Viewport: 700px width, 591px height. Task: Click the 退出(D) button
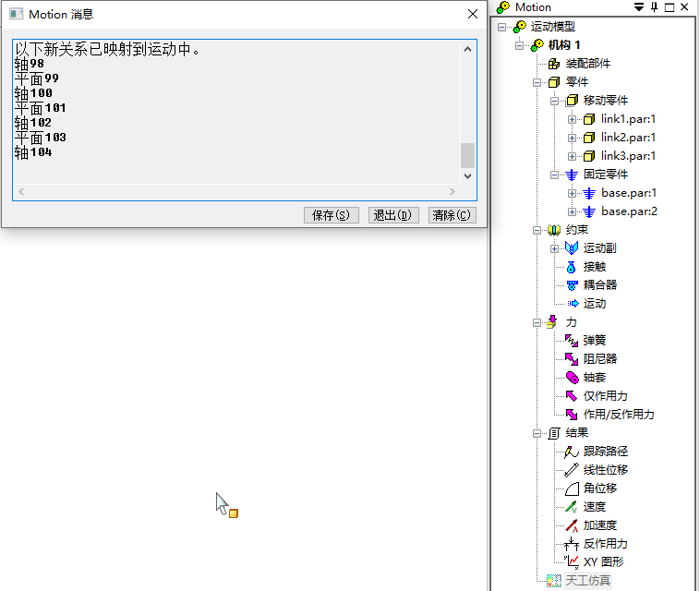[393, 215]
